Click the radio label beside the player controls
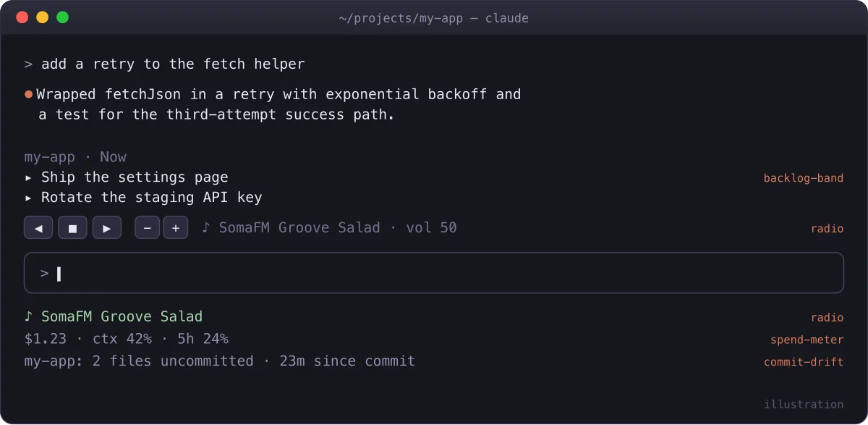 click(827, 229)
